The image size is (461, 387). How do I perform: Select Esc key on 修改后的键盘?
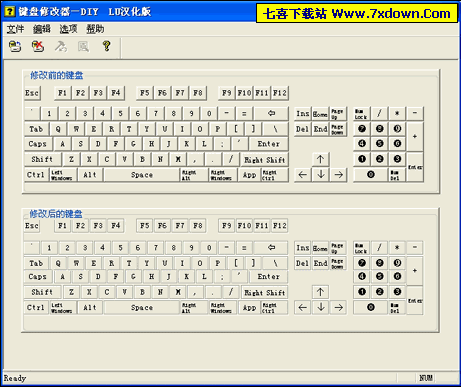(x=32, y=226)
